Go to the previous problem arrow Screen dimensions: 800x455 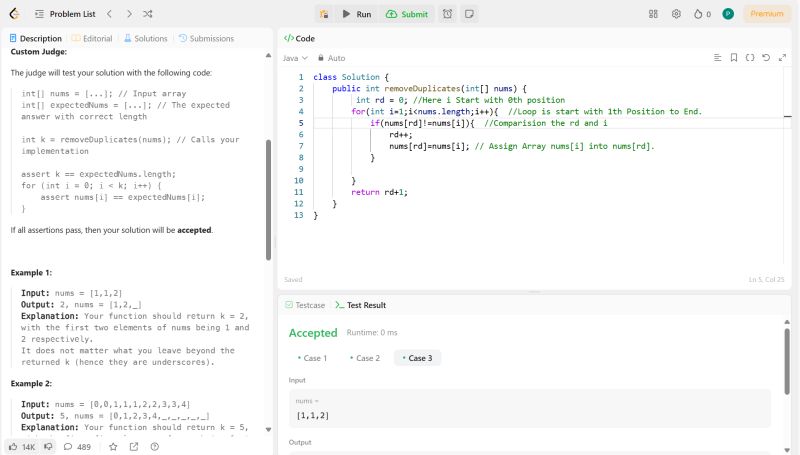(x=109, y=14)
